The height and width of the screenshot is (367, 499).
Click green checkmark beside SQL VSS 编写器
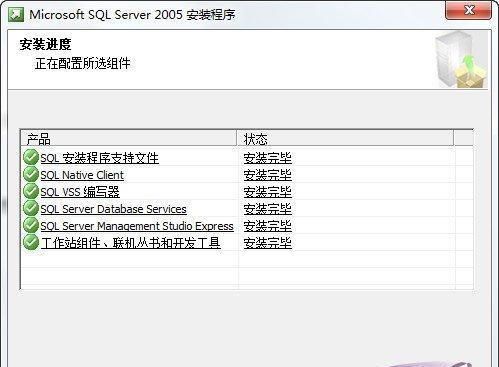point(31,191)
